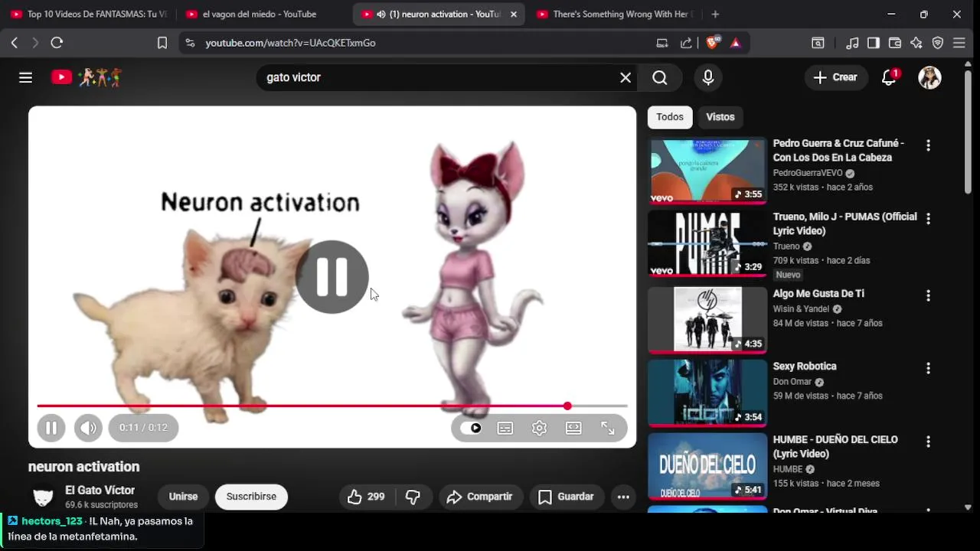Seek on the red video progress bar
The width and height of the screenshot is (980, 551).
(x=332, y=406)
